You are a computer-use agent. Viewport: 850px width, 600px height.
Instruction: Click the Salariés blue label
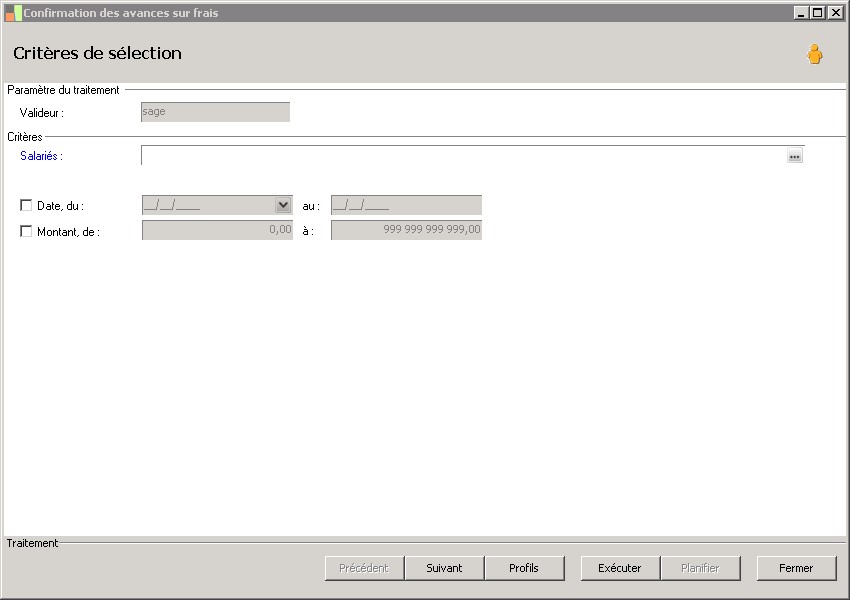(x=41, y=156)
